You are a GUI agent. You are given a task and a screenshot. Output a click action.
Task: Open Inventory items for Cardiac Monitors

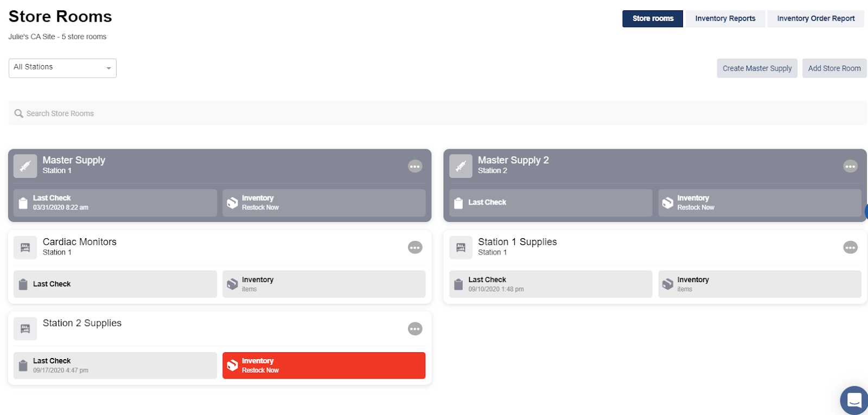pyautogui.click(x=324, y=284)
